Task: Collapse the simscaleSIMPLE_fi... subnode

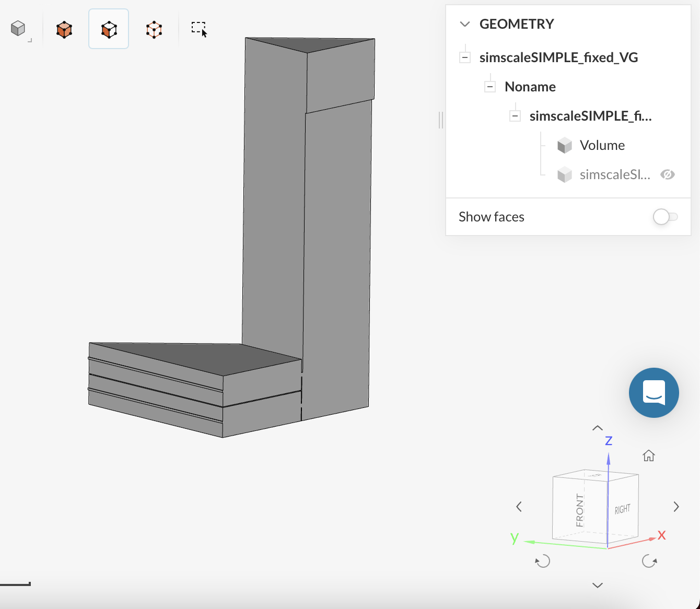Action: (515, 116)
